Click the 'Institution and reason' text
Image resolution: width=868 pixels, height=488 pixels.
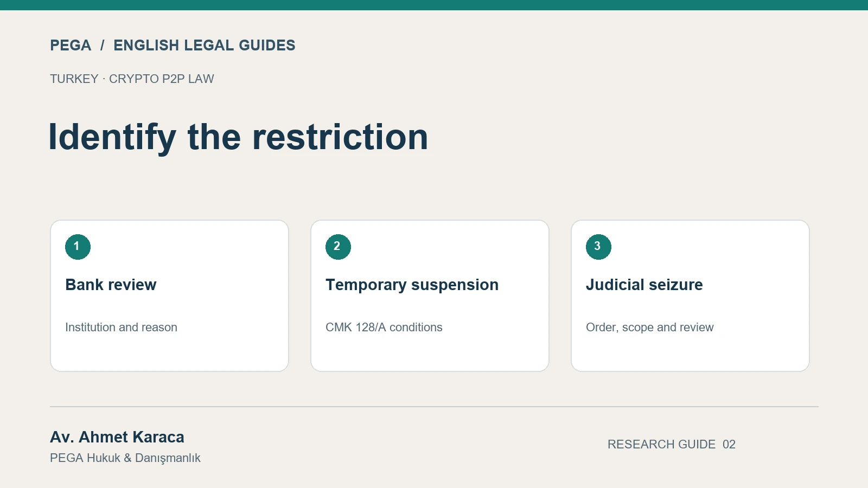(121, 328)
